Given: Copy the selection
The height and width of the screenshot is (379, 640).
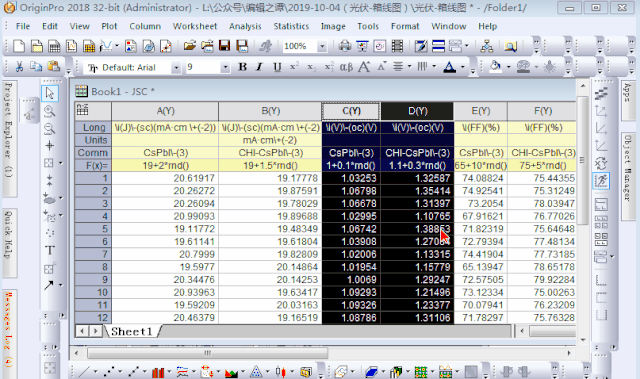Looking at the screenshot, I should (36, 66).
